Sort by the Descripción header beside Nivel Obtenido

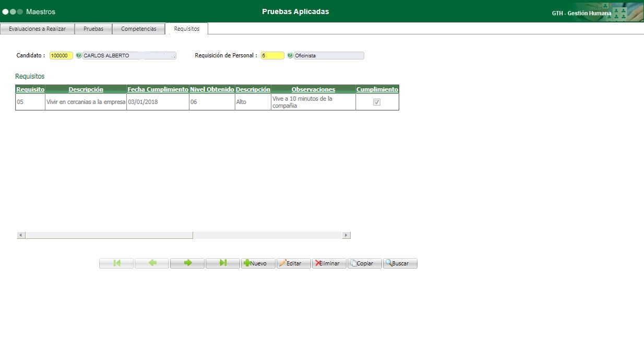click(x=253, y=89)
